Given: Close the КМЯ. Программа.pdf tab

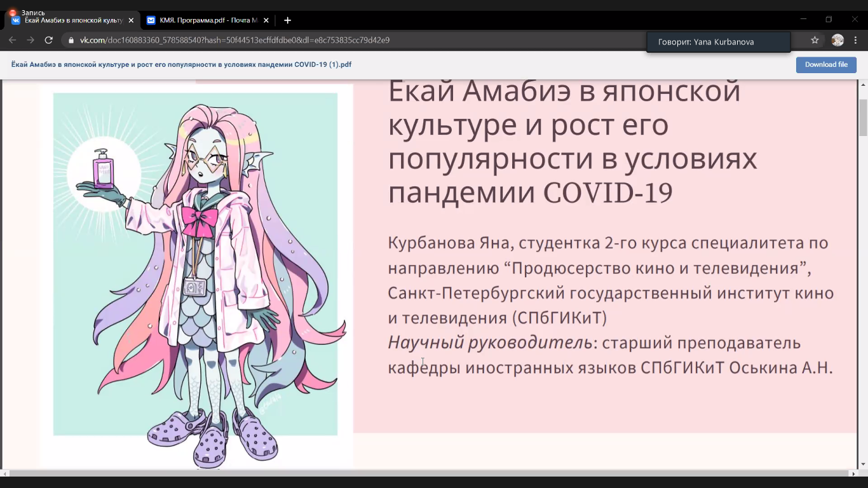Looking at the screenshot, I should (x=266, y=20).
